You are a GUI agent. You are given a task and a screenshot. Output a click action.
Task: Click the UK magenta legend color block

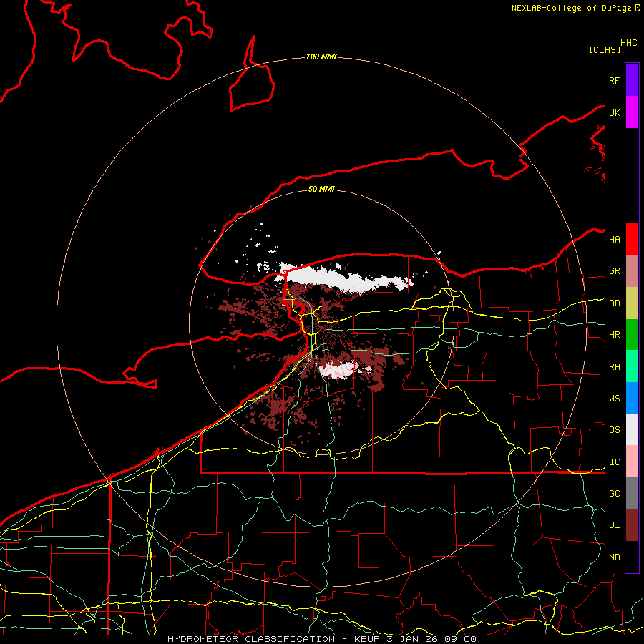tap(632, 112)
